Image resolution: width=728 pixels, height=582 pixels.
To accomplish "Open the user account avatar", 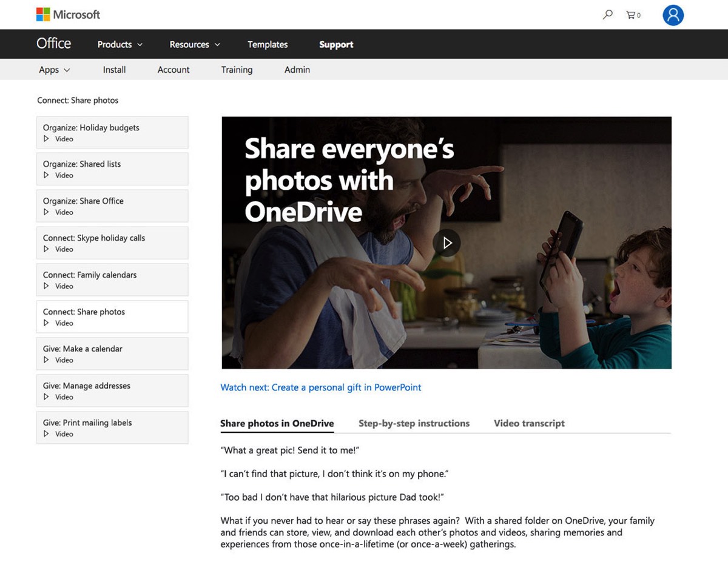I will click(x=673, y=15).
